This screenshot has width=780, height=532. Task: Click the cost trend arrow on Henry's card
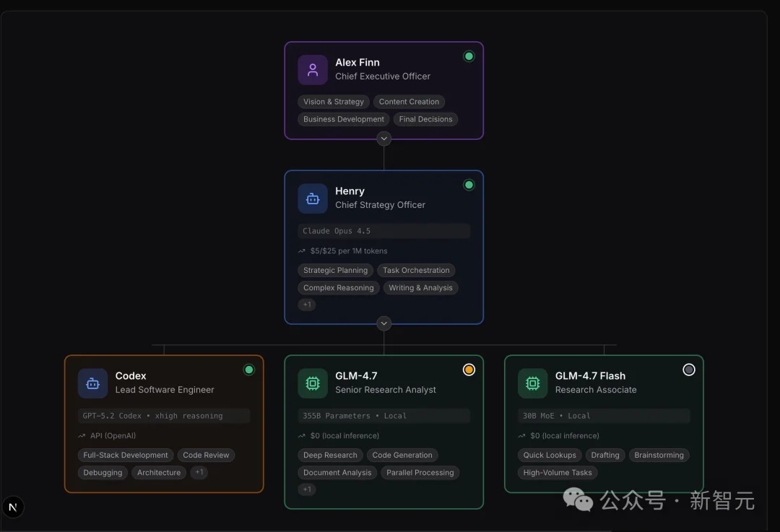pyautogui.click(x=301, y=250)
